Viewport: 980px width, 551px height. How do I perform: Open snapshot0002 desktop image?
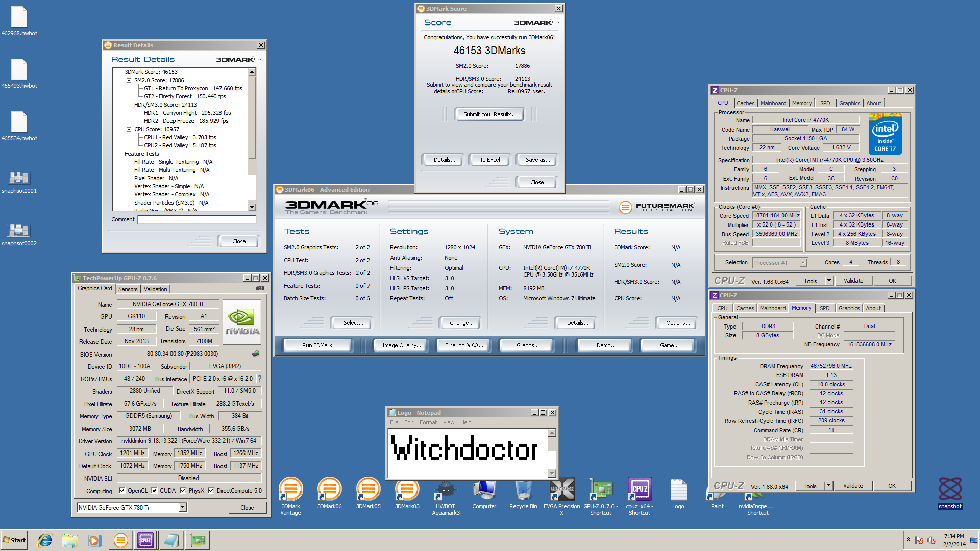tap(19, 235)
